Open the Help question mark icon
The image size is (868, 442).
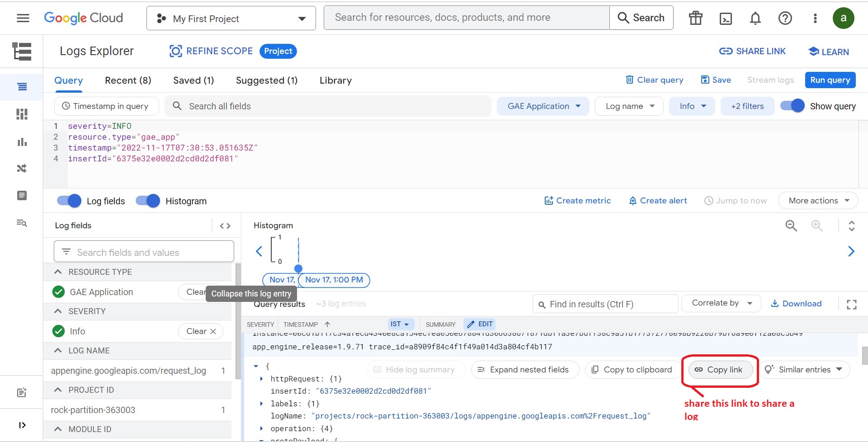[785, 18]
